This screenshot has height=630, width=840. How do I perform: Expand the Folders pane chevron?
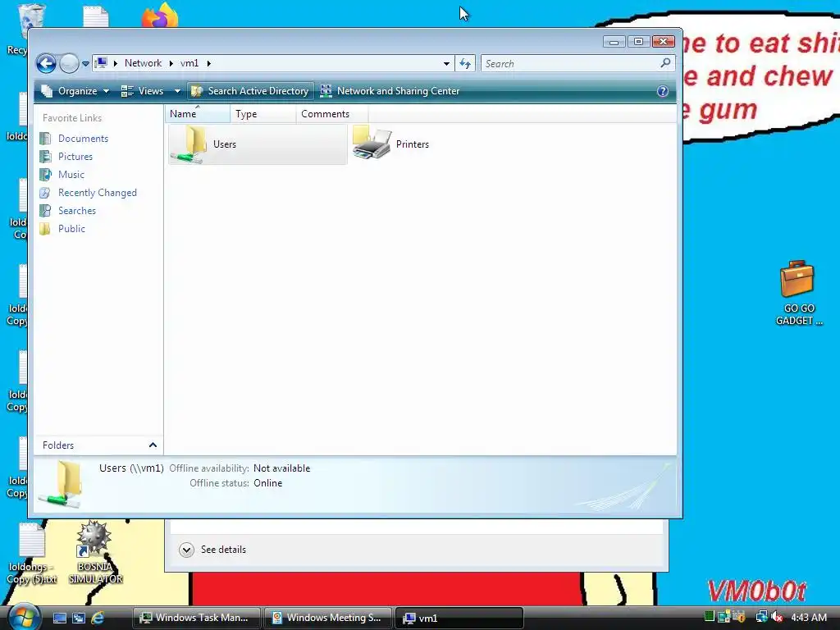(x=153, y=445)
